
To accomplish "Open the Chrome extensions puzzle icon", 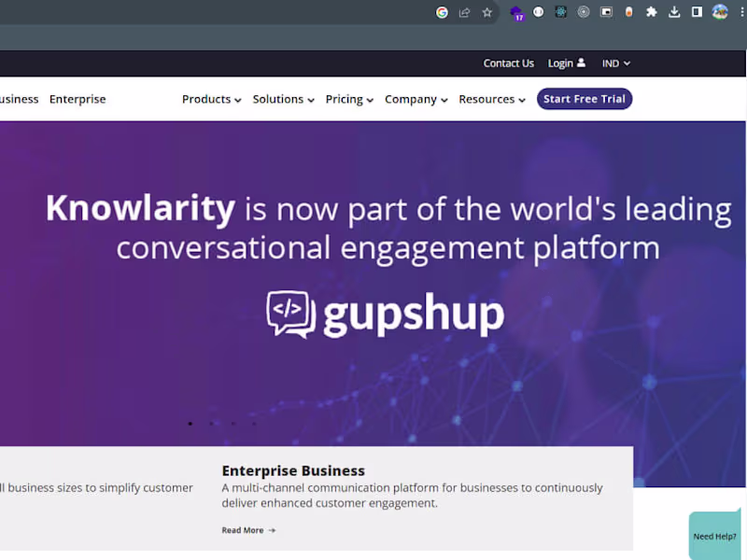I will pyautogui.click(x=651, y=12).
